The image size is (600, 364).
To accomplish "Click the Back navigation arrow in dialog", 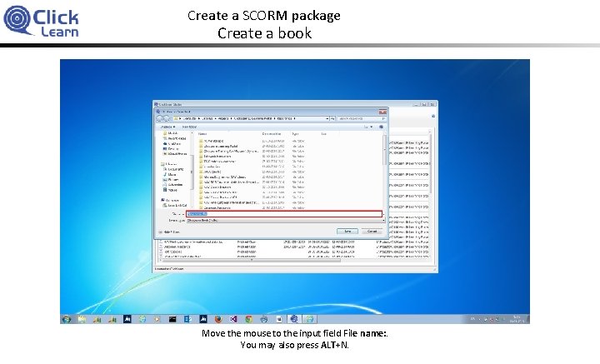I will (x=160, y=118).
